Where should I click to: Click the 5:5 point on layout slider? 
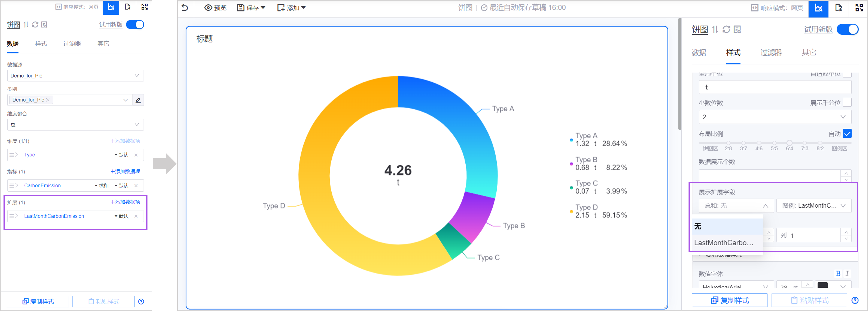pos(774,143)
